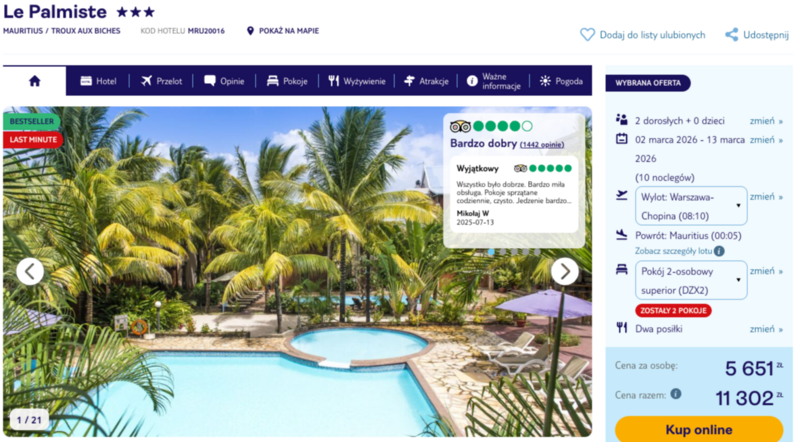The width and height of the screenshot is (800, 442).
Task: Show previous photo with left arrow
Action: [30, 272]
